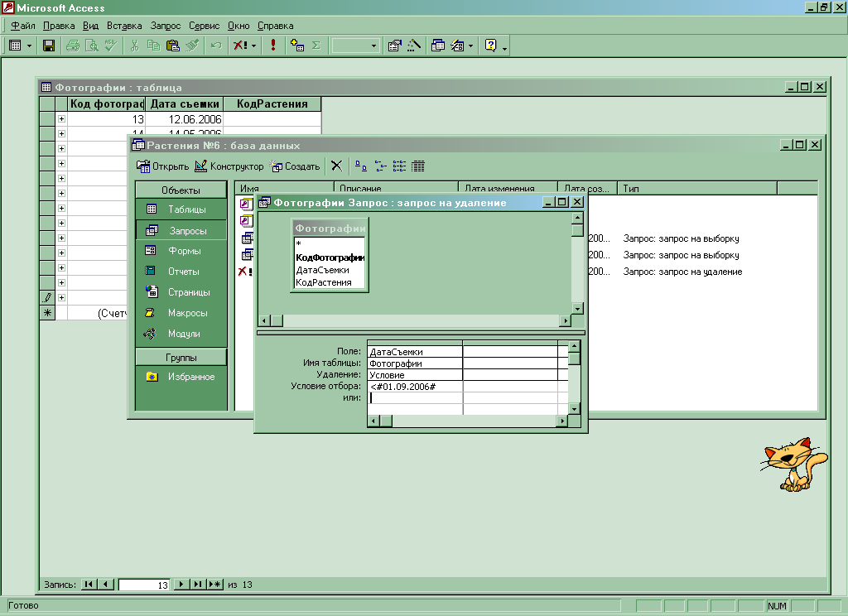848x616 pixels.
Task: Open the Окно menu
Action: click(x=238, y=26)
